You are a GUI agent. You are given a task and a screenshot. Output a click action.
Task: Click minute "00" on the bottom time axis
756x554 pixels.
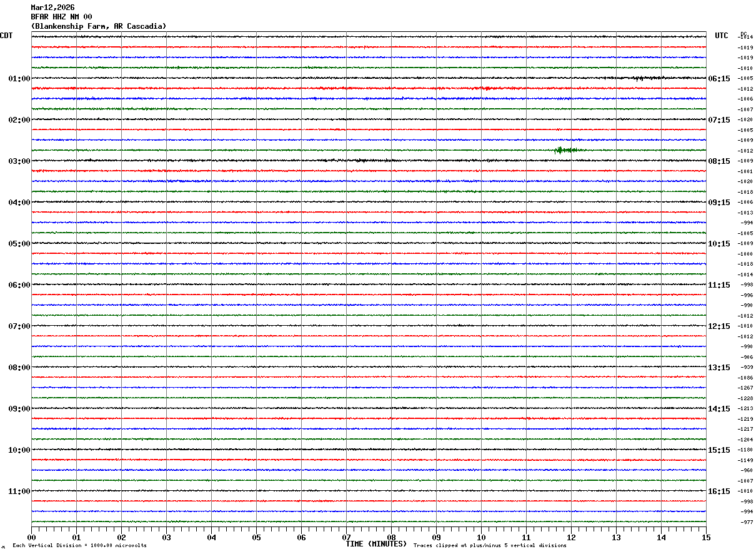click(31, 537)
